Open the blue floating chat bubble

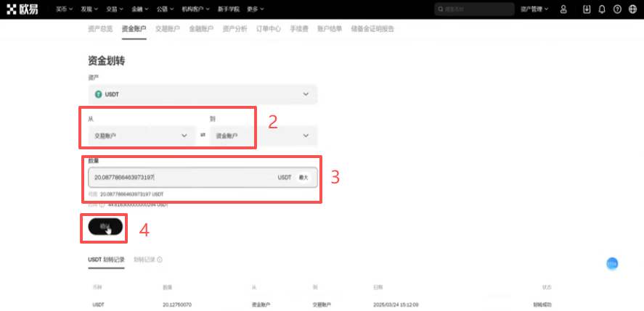tap(612, 264)
